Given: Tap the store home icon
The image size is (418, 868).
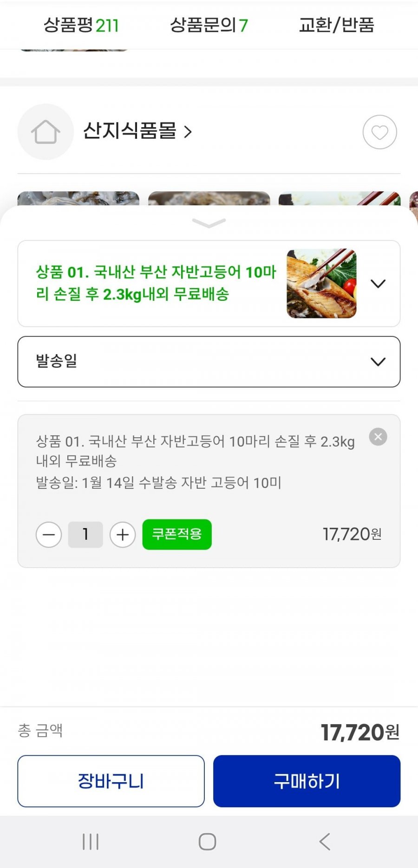Looking at the screenshot, I should (46, 132).
